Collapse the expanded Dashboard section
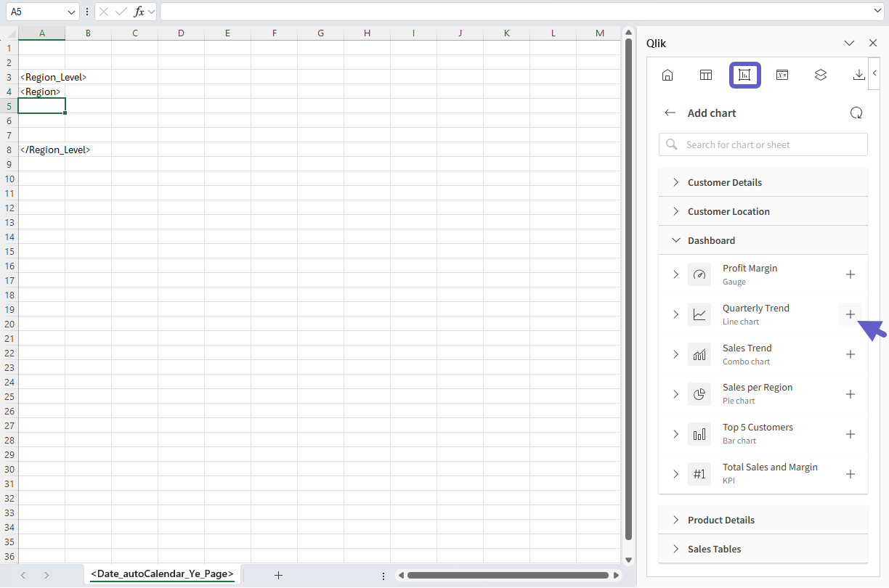The height and width of the screenshot is (588, 889). [x=676, y=240]
